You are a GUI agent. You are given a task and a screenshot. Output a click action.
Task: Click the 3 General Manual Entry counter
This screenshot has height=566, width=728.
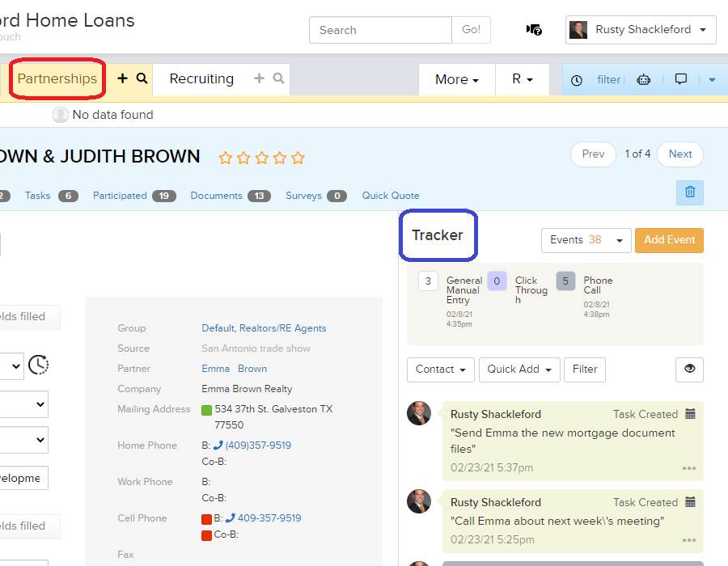[428, 281]
